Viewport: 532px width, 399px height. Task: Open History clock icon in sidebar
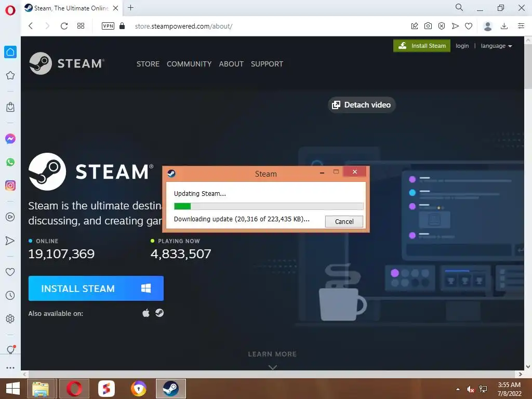10,296
